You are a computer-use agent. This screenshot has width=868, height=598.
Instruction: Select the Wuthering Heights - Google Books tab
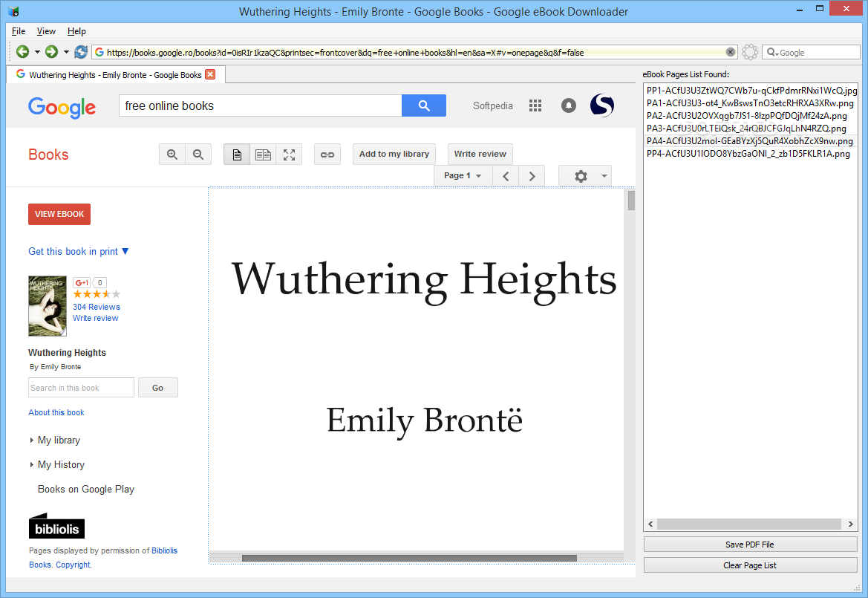pos(116,75)
